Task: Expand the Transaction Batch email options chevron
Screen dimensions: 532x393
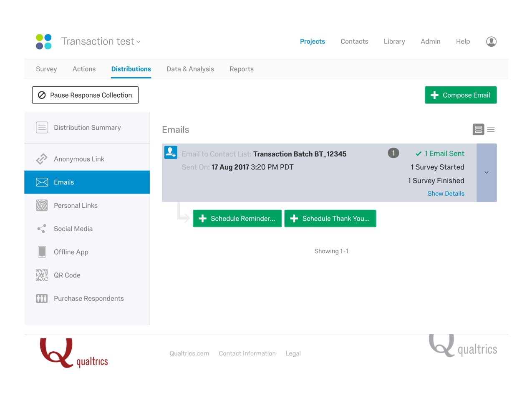Action: [x=487, y=173]
